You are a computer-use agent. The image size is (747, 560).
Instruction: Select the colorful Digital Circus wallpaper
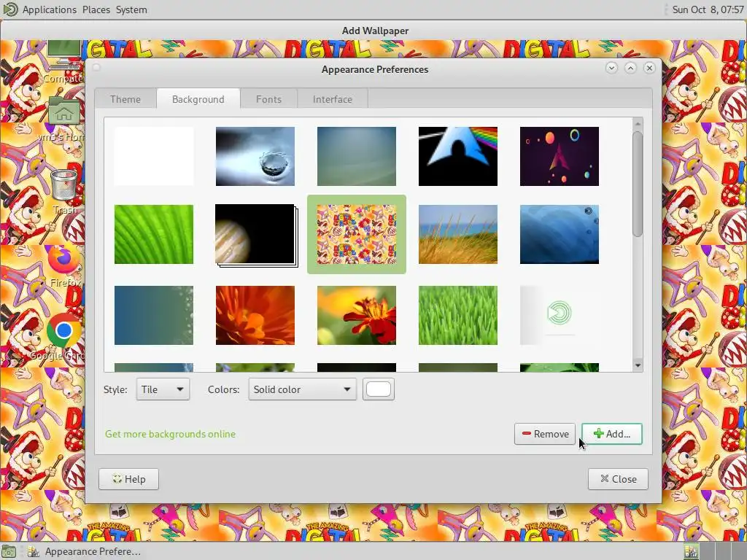pos(356,234)
